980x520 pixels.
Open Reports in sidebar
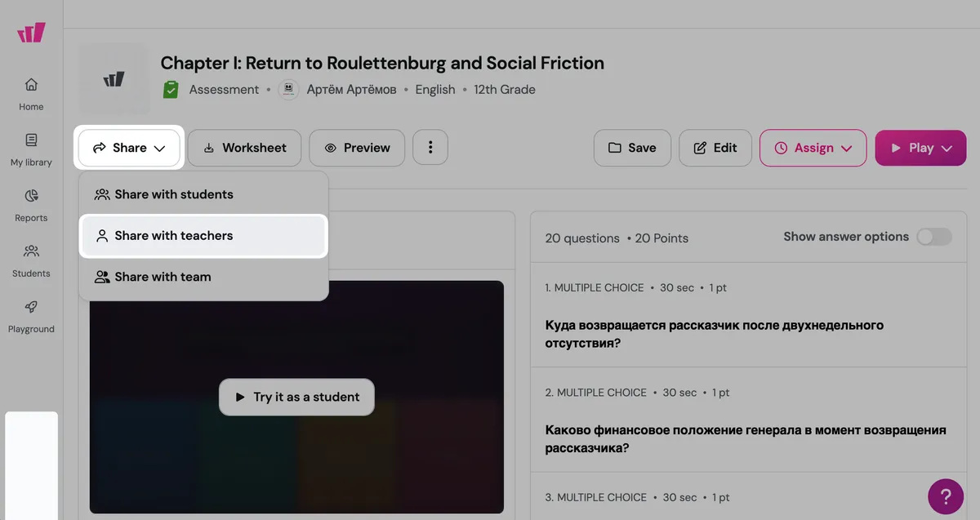point(31,206)
